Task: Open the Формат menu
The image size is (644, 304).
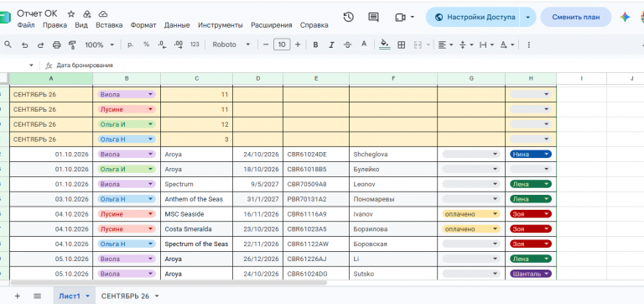Action: 143,25
